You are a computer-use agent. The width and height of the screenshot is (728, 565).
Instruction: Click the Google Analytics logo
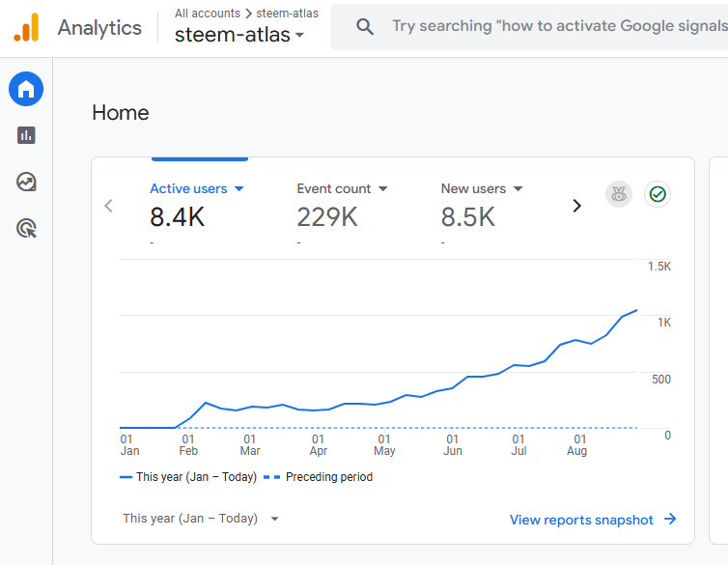click(26, 27)
